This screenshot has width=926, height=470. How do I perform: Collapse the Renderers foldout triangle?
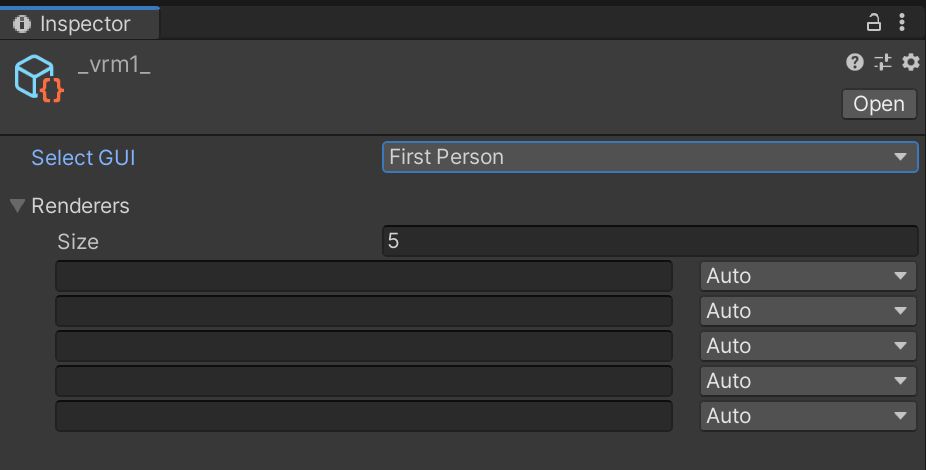click(x=17, y=205)
